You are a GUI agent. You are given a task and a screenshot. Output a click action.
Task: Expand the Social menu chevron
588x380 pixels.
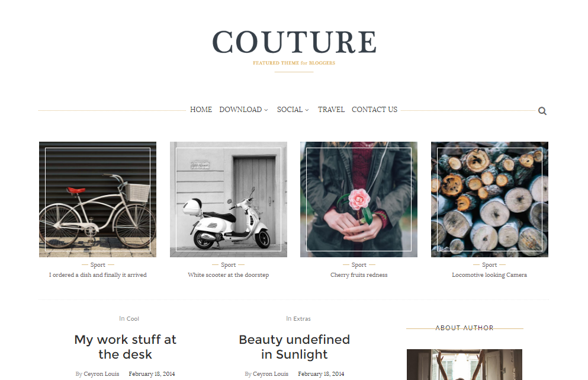click(x=307, y=110)
